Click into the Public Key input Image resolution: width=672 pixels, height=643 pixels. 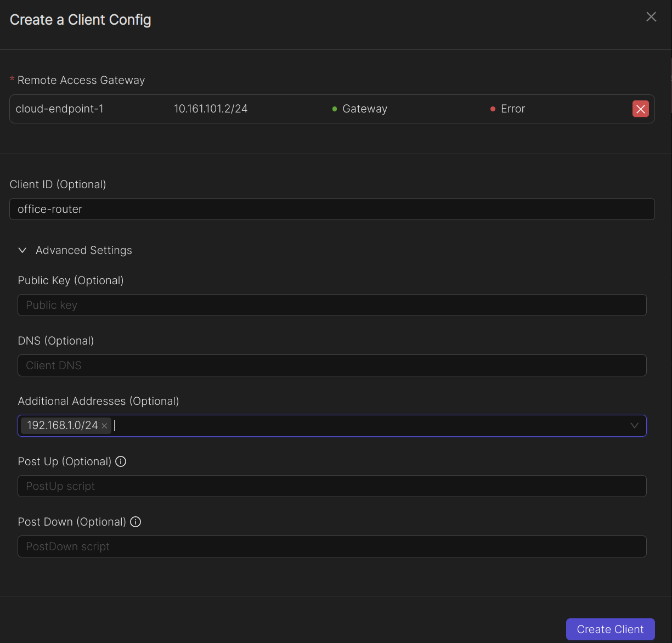332,305
